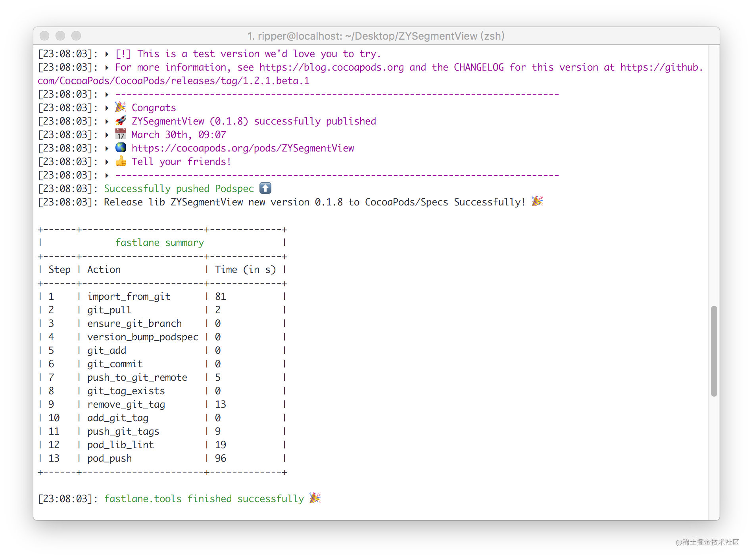Screen dimensions: 753x560
Task: Click "ZYSegmentView (0.1.8) successfully published" text
Action: [254, 121]
